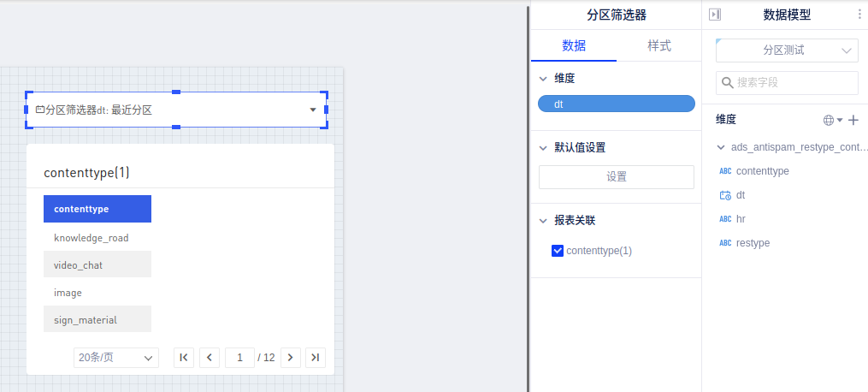Click the 设置 default value button
This screenshot has height=392, width=868.
coord(616,177)
